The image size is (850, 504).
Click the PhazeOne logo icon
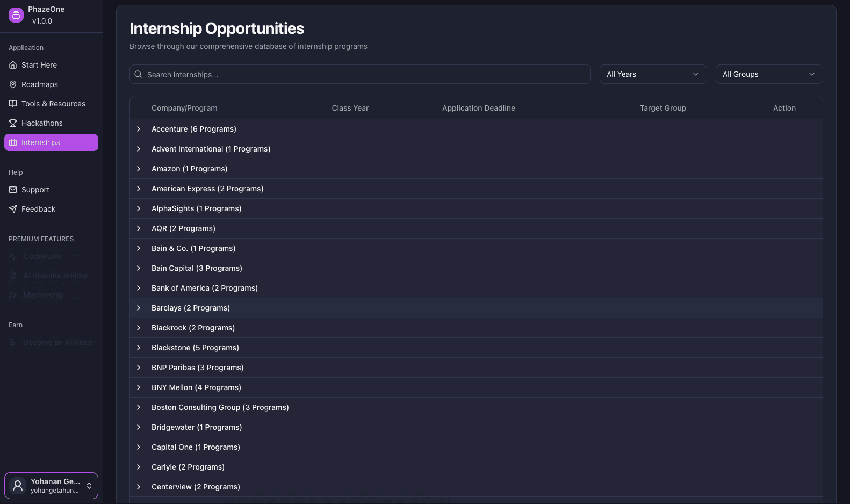pyautogui.click(x=16, y=15)
